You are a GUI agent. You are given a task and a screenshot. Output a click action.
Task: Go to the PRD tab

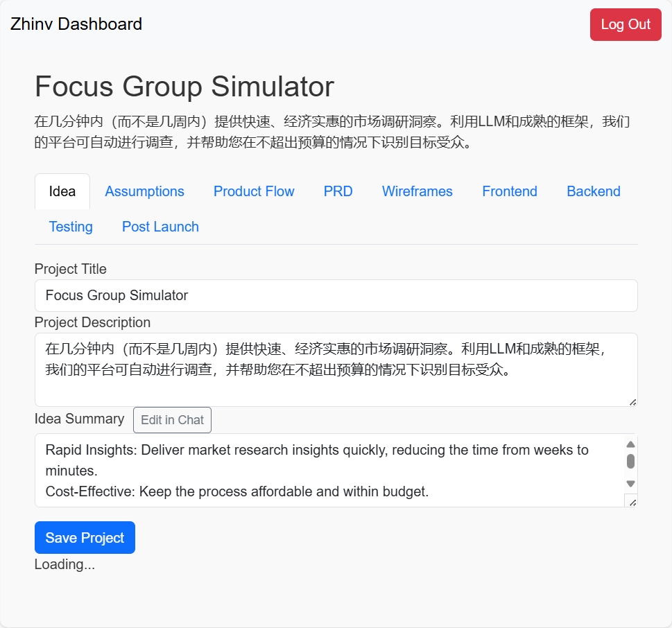point(338,192)
